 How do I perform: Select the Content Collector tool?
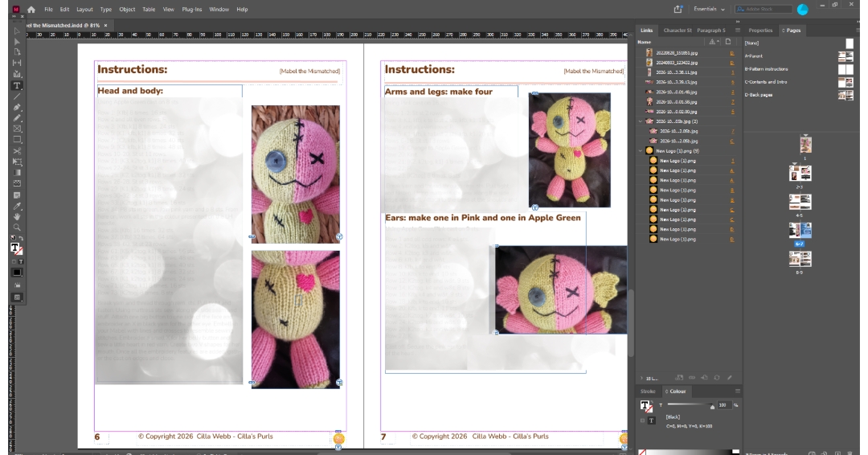[17, 74]
